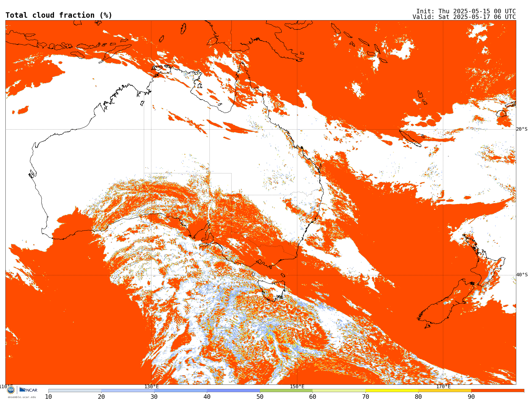The width and height of the screenshot is (532, 400).
Task: Click the colorbar label 40
Action: click(207, 397)
